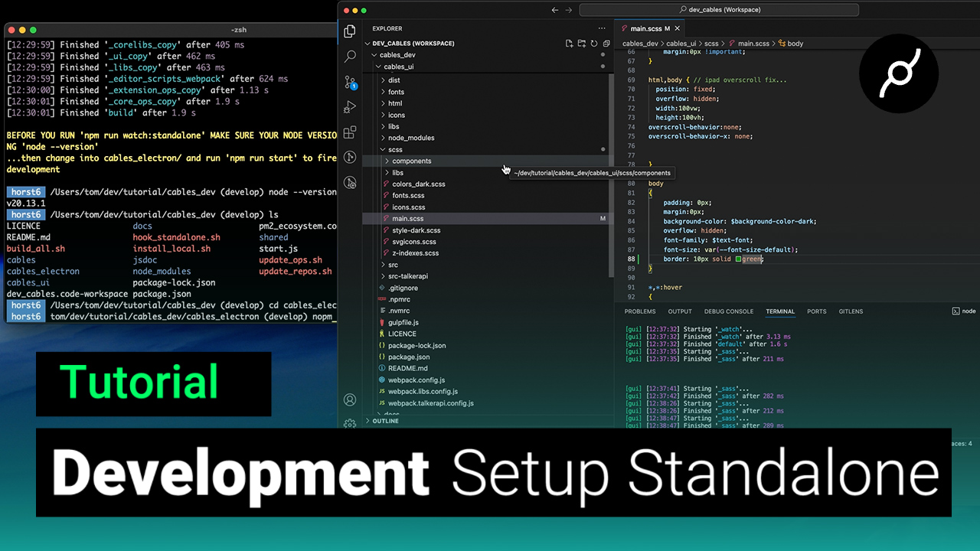Viewport: 980px width, 551px height.
Task: Expand the OUTLINE section
Action: point(385,421)
